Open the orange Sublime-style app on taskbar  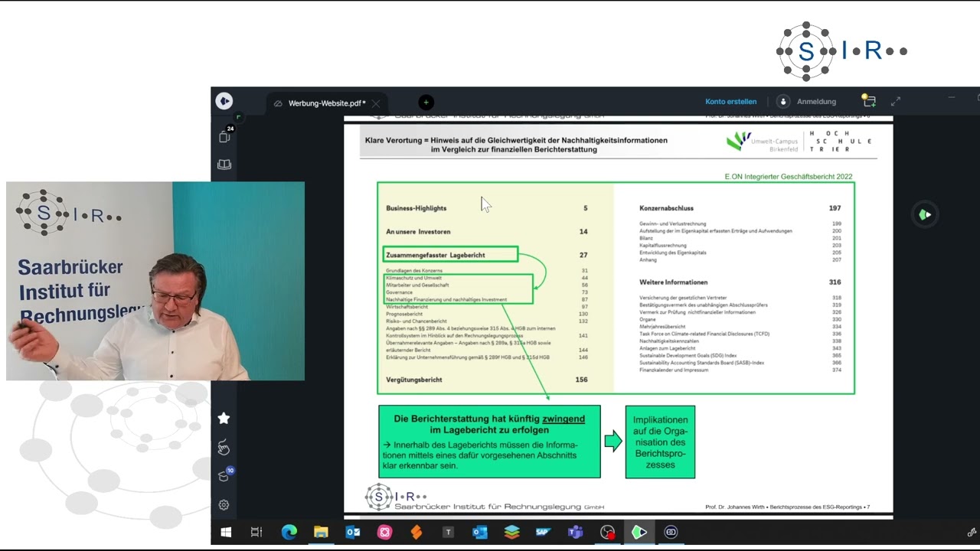click(x=416, y=532)
